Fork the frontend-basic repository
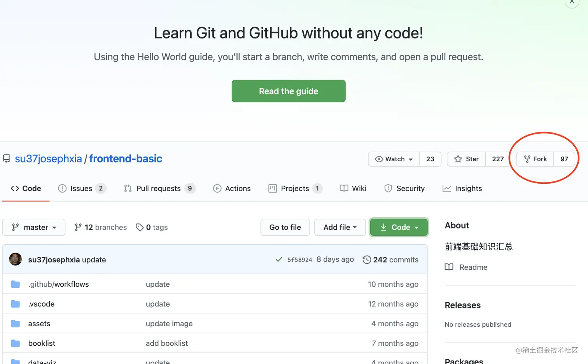 click(x=535, y=159)
